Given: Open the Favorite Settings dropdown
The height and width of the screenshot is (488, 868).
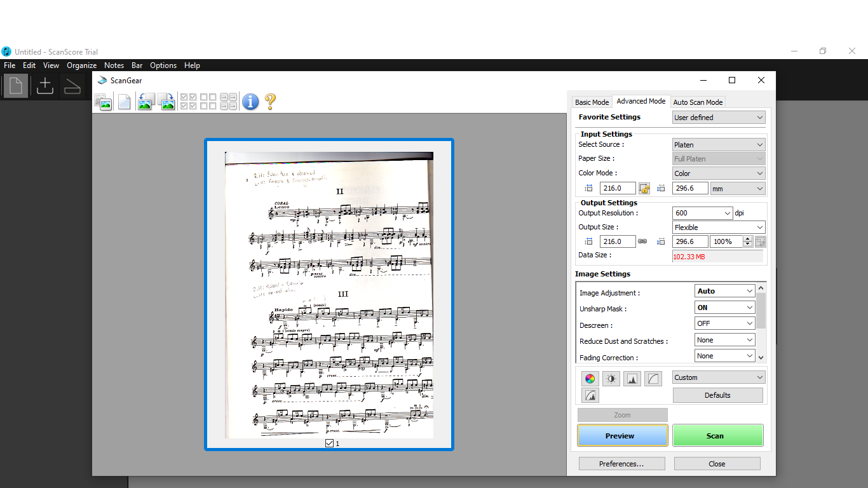Looking at the screenshot, I should (719, 118).
